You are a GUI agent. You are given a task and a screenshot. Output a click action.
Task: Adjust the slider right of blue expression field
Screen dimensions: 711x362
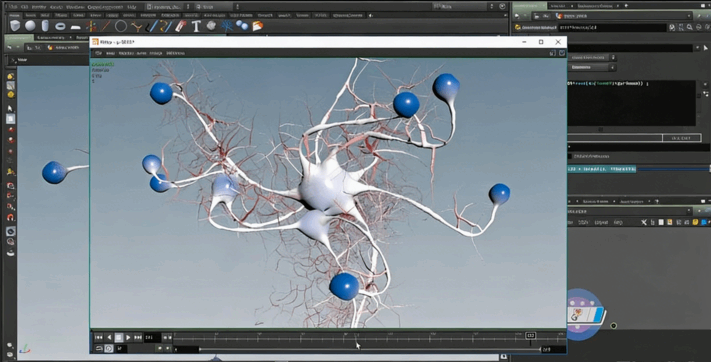(673, 169)
